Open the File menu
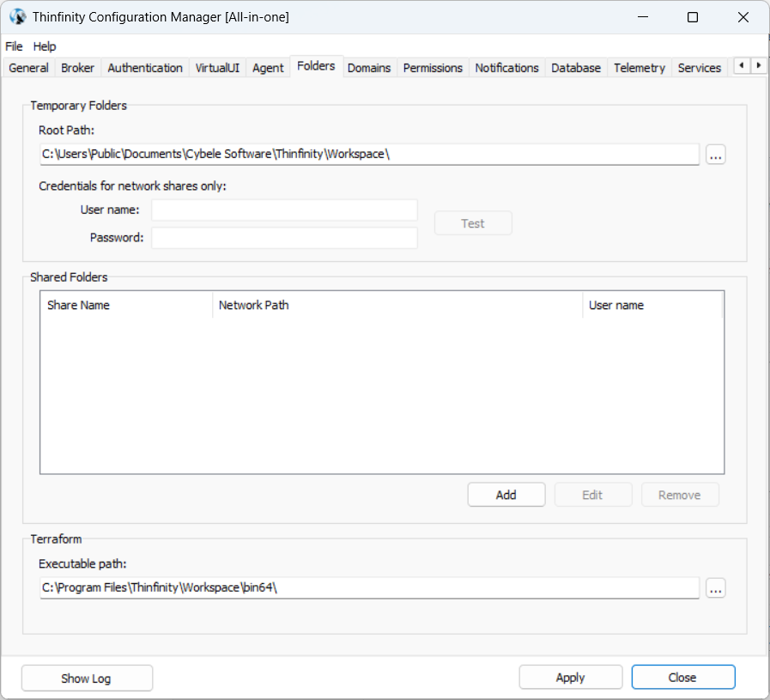The height and width of the screenshot is (700, 770). pos(14,46)
